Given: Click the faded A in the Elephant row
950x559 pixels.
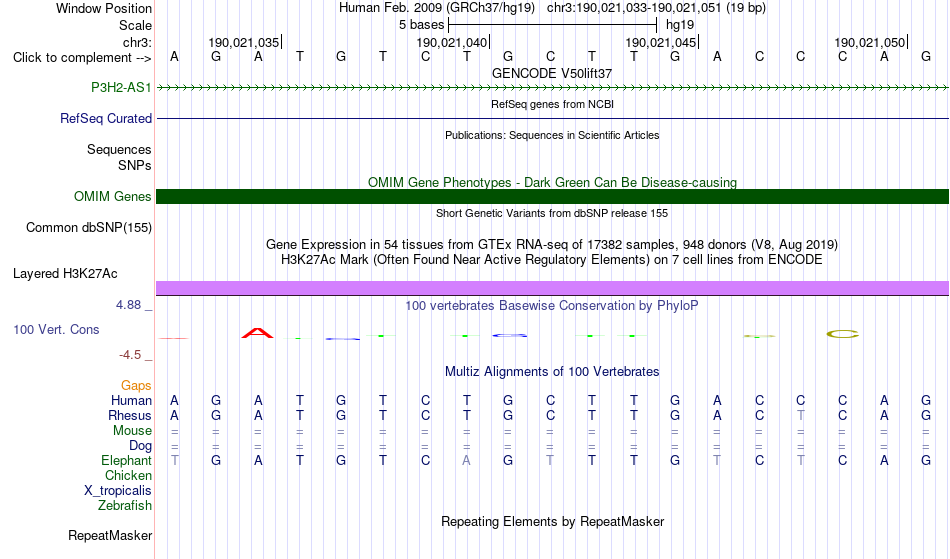Looking at the screenshot, I should pos(466,461).
